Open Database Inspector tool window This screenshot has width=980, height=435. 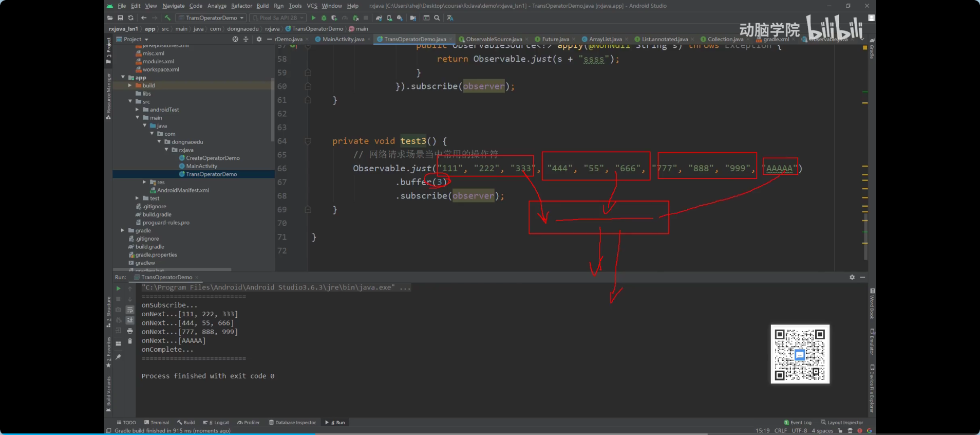(292, 423)
